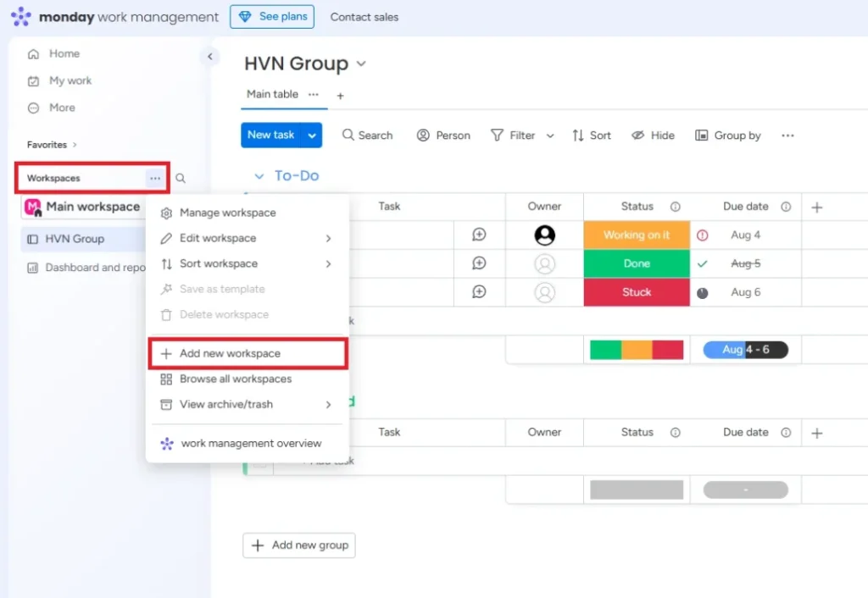Open the New task dropdown arrow
The image size is (868, 598).
(x=312, y=136)
